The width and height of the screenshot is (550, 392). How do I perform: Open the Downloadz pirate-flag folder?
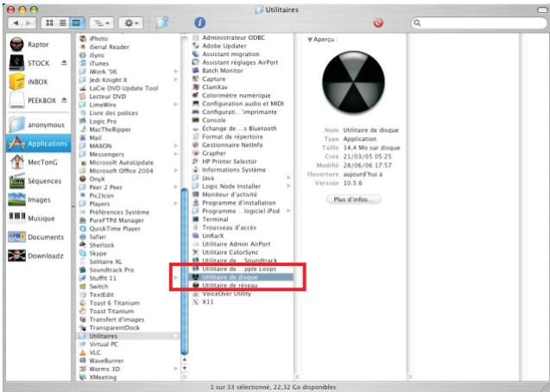(36, 256)
